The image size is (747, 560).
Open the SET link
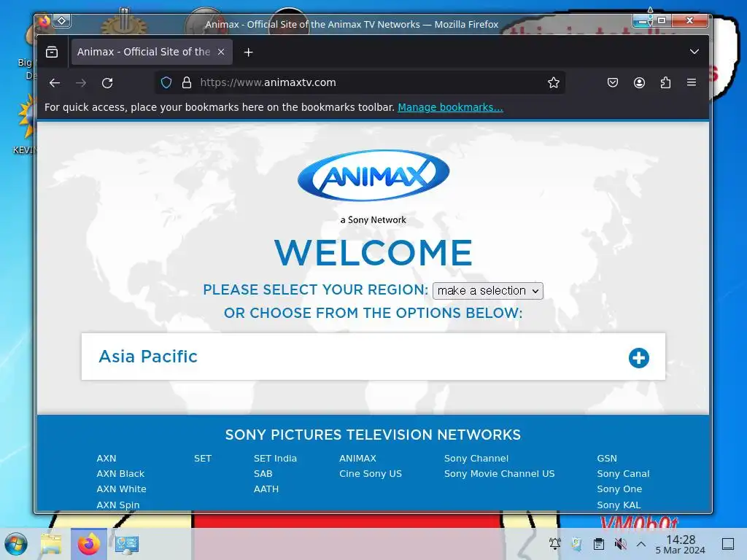(x=203, y=458)
